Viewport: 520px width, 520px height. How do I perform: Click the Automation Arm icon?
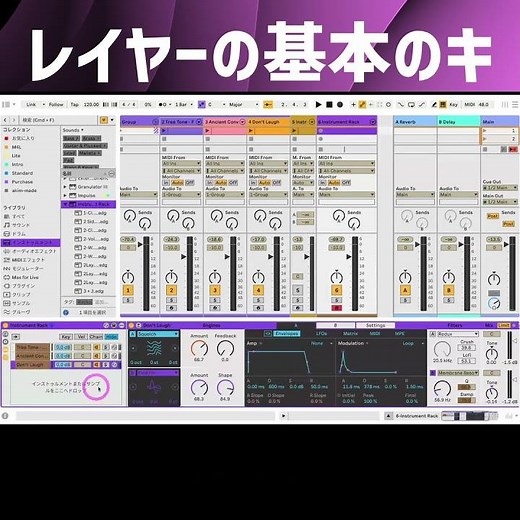[x=362, y=105]
